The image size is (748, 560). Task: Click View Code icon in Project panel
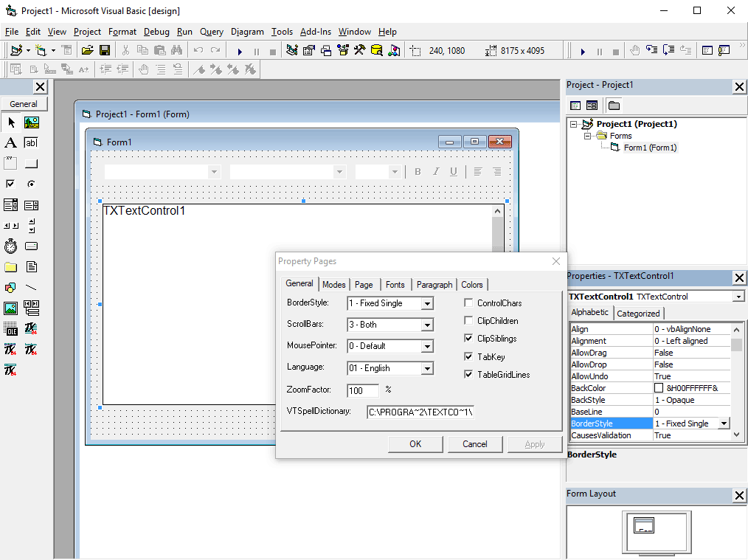click(x=575, y=106)
